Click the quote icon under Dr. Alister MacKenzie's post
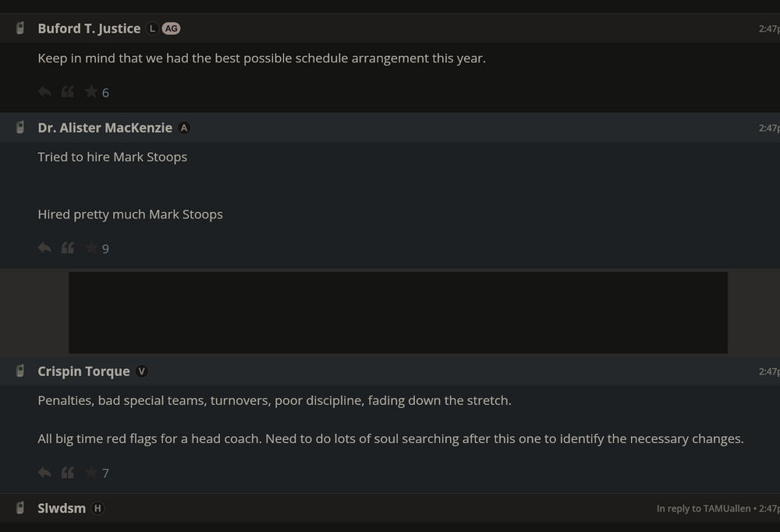 tap(67, 248)
